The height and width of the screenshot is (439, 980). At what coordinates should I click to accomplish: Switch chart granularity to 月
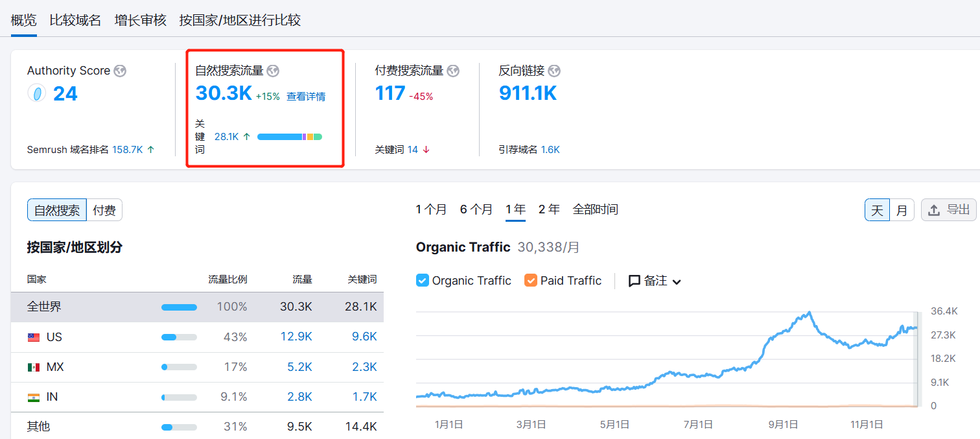[902, 210]
